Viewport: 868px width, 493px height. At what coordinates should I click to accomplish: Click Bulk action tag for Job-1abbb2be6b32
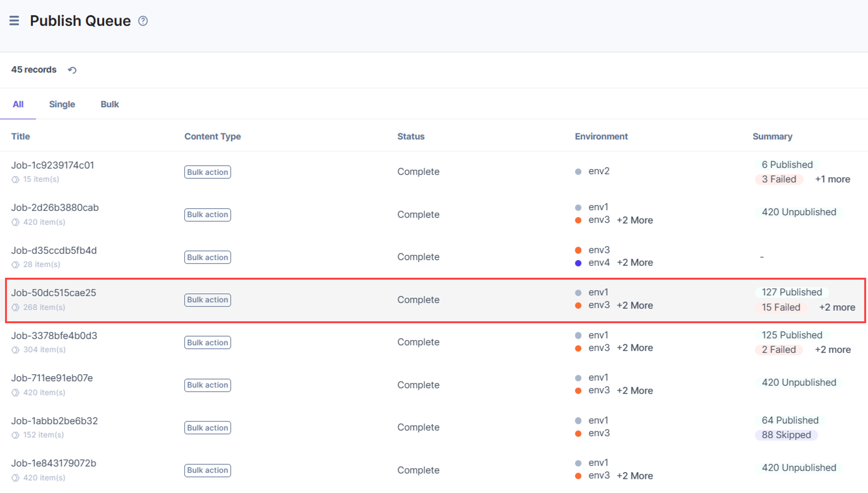pyautogui.click(x=208, y=428)
